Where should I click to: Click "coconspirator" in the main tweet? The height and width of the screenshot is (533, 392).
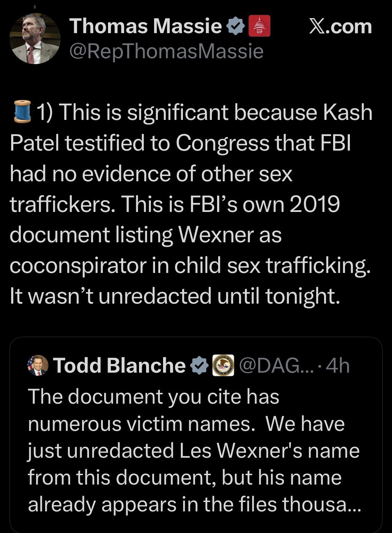pos(77,266)
